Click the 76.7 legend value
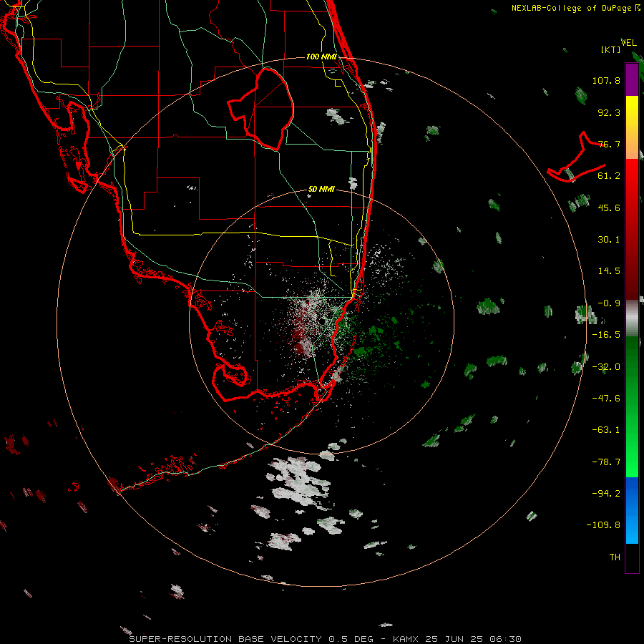 coord(609,144)
